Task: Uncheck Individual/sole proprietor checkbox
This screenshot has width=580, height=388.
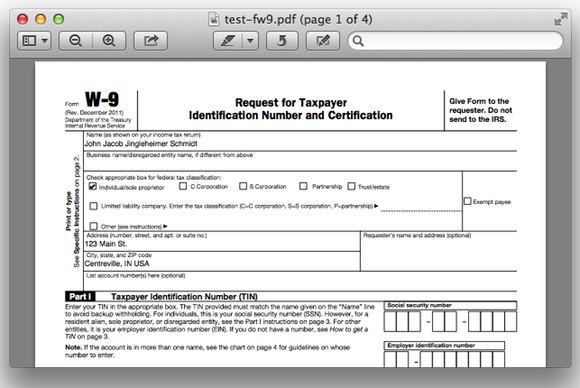Action: [x=93, y=186]
